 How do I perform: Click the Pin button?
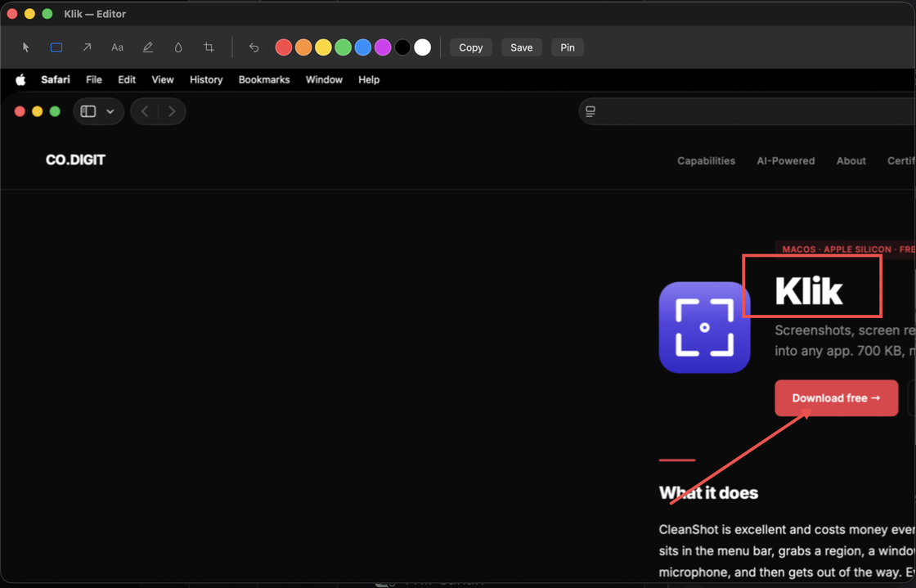[x=568, y=47]
